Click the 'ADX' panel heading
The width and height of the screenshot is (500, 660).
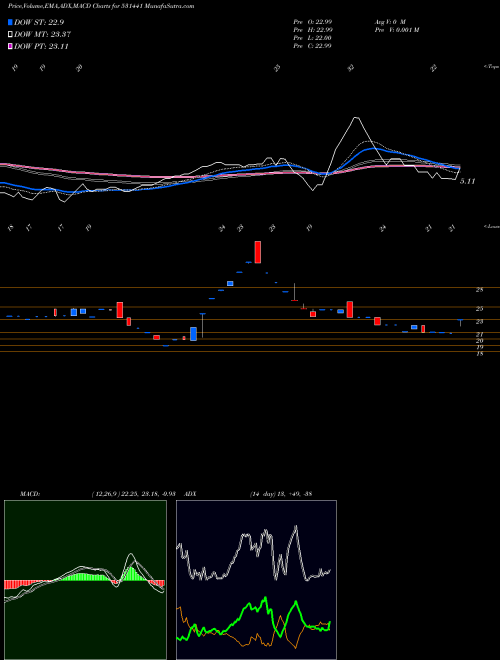(190, 494)
